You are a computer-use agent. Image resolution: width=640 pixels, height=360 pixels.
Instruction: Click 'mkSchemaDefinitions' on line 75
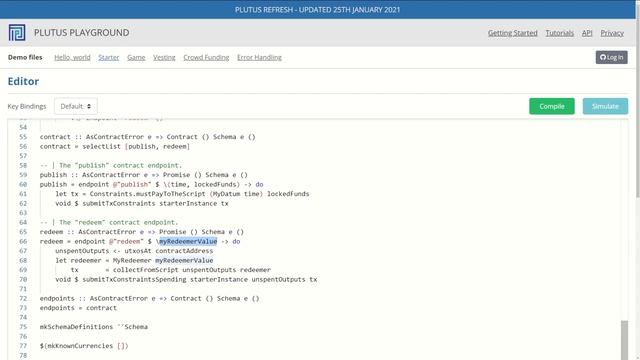[76, 327]
